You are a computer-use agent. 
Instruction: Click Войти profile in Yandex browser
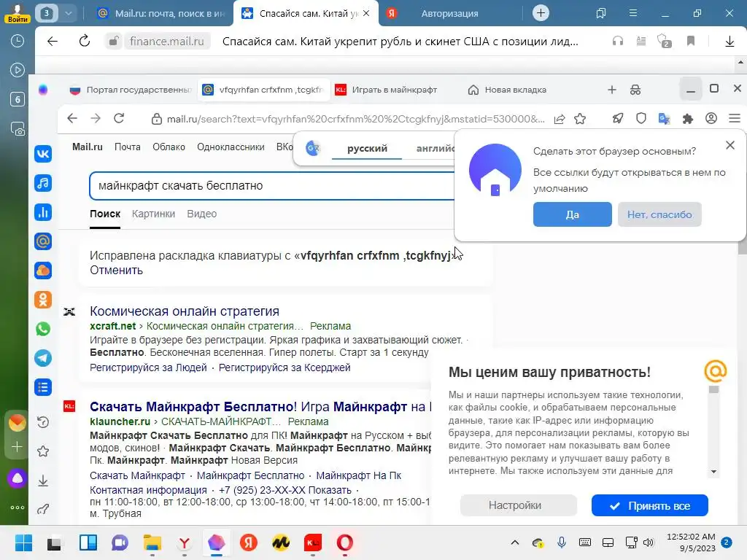(18, 13)
